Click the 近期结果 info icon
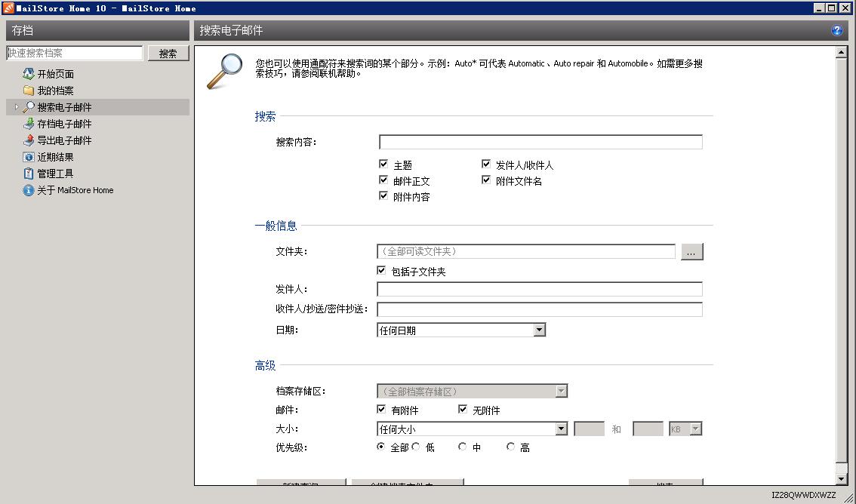 29,157
